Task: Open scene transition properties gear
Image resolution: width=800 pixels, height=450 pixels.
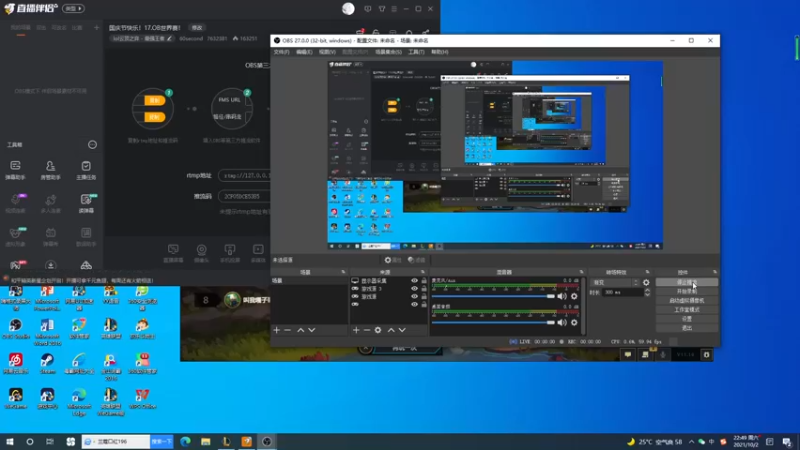Action: 646,282
